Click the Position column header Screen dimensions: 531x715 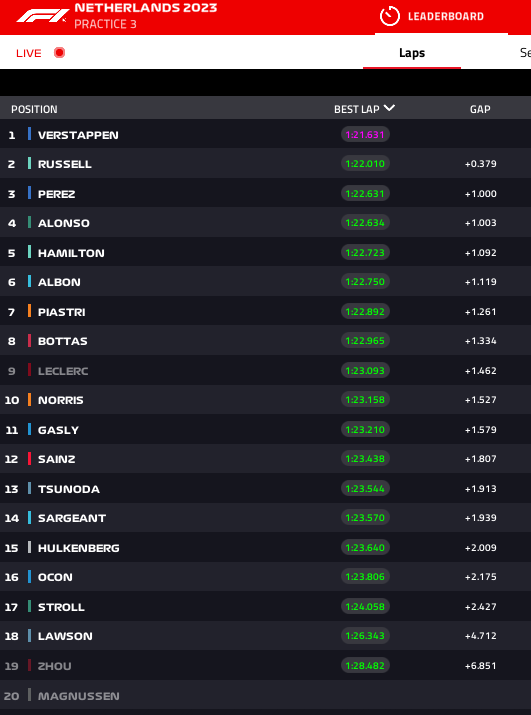click(34, 109)
